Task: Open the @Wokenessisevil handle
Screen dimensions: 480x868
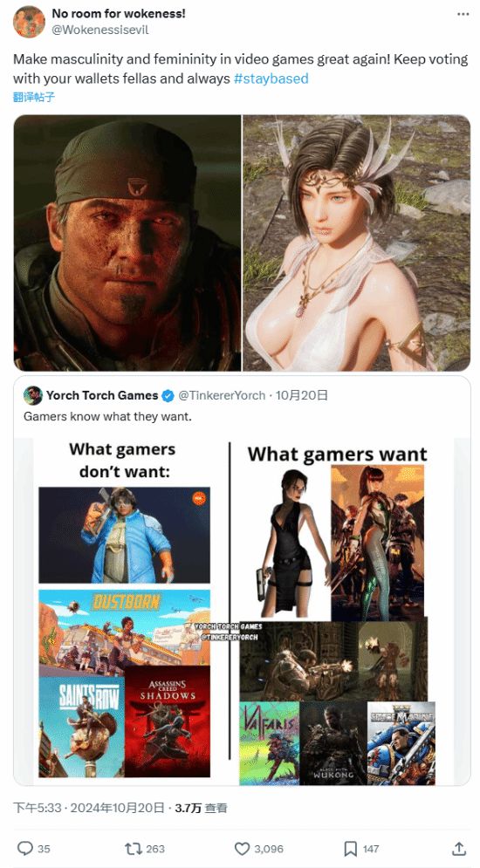Action: click(100, 30)
